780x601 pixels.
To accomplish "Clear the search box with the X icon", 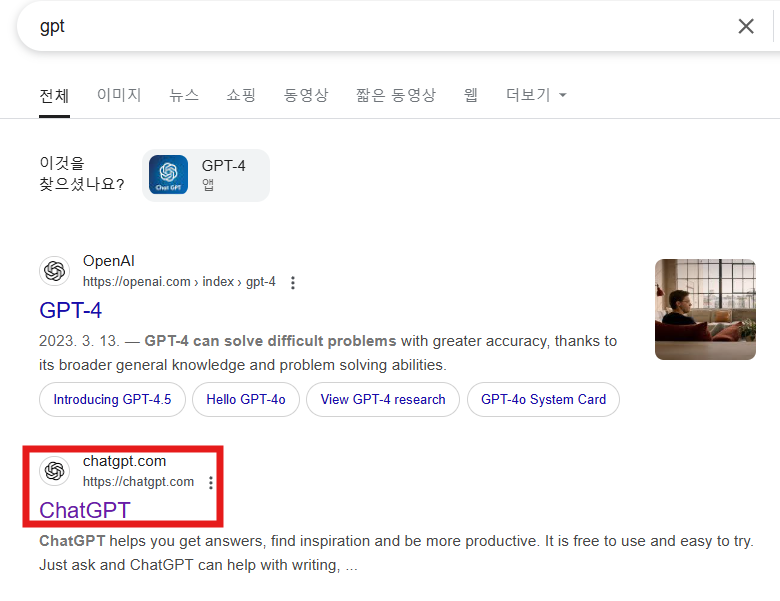I will click(746, 26).
